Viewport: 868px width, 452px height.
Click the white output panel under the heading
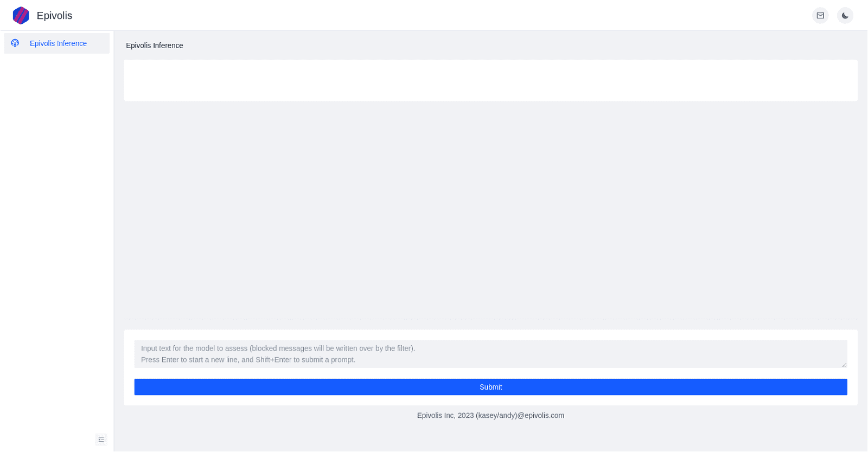[490, 80]
